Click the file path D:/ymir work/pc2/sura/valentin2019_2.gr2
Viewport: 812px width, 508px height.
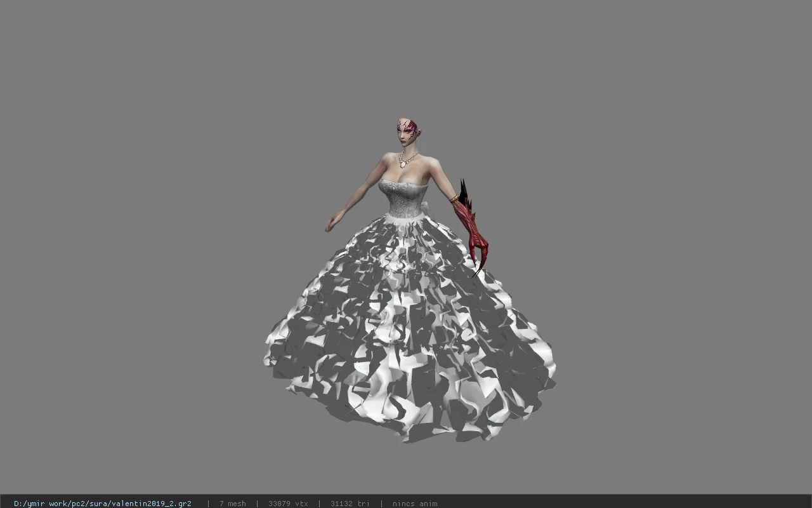[x=103, y=504]
